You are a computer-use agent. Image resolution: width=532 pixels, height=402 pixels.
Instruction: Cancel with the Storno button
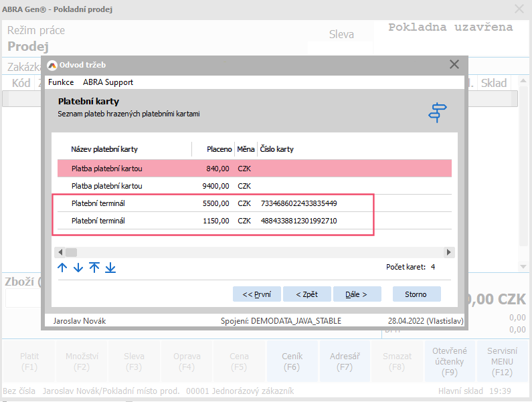coord(415,294)
